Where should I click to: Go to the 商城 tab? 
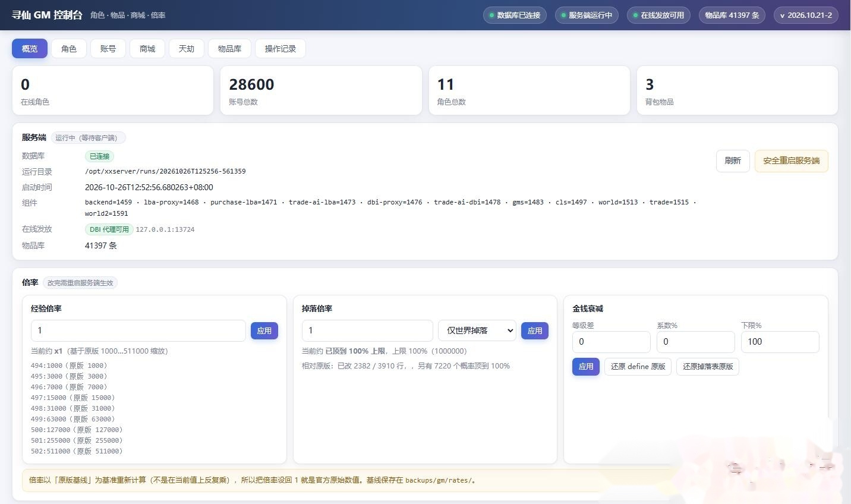tap(147, 49)
